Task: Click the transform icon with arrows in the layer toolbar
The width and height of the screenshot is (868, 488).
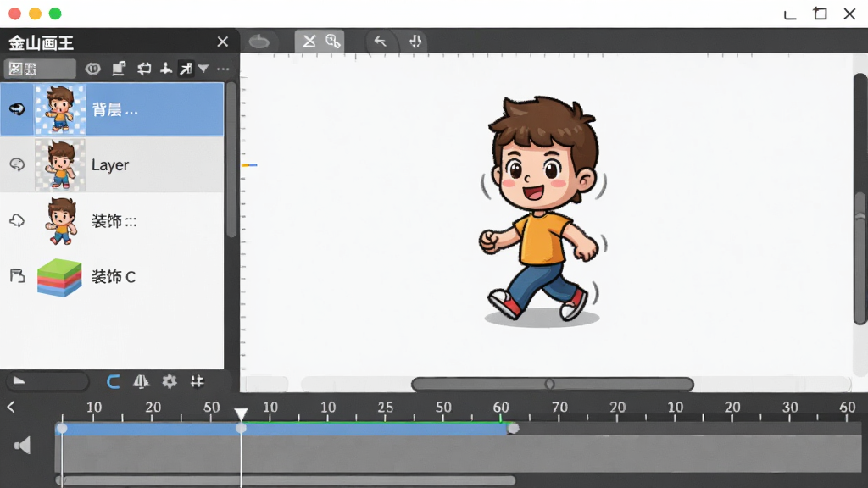Action: (144, 69)
